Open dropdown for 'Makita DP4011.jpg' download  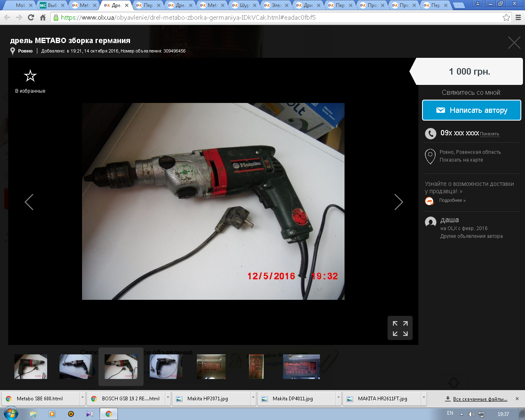click(x=338, y=398)
